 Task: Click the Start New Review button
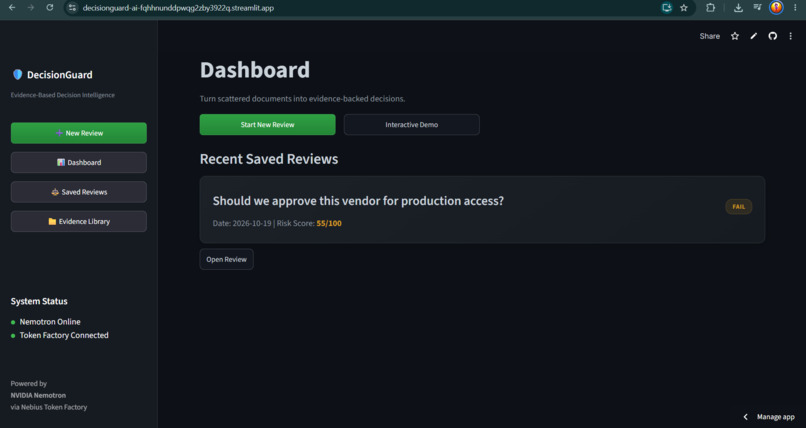(267, 125)
